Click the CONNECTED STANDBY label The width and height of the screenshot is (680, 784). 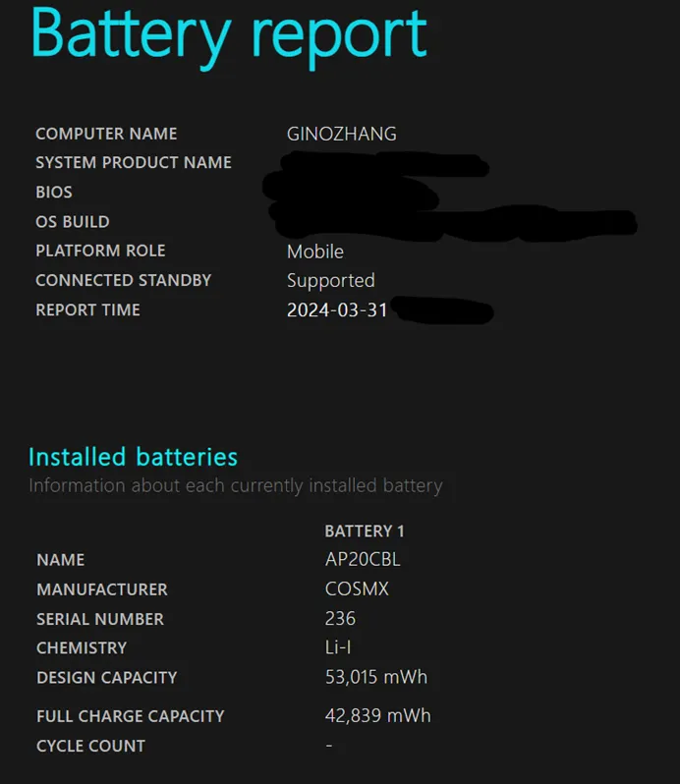(123, 281)
